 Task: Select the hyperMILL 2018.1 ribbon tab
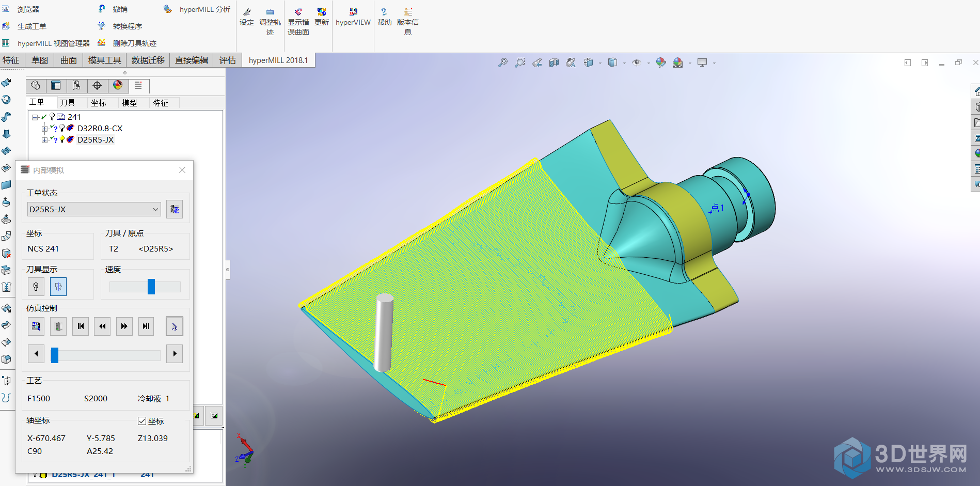click(278, 60)
